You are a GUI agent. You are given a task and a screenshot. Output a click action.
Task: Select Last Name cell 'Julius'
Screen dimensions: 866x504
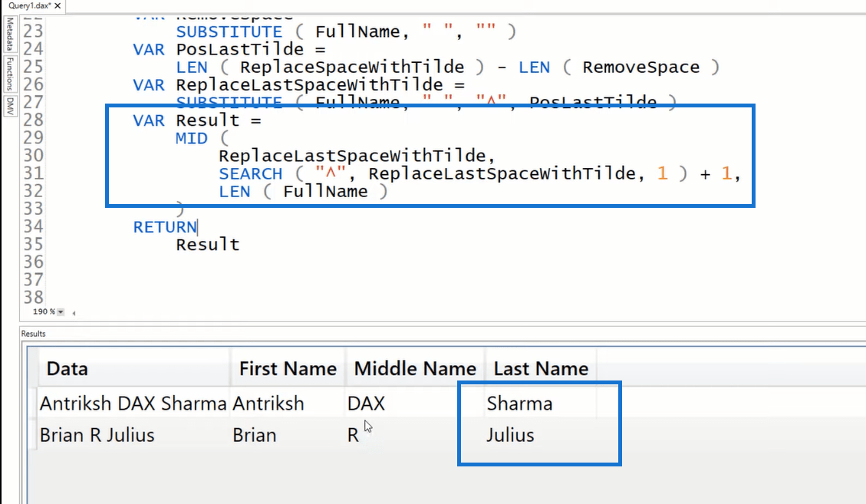(x=541, y=435)
